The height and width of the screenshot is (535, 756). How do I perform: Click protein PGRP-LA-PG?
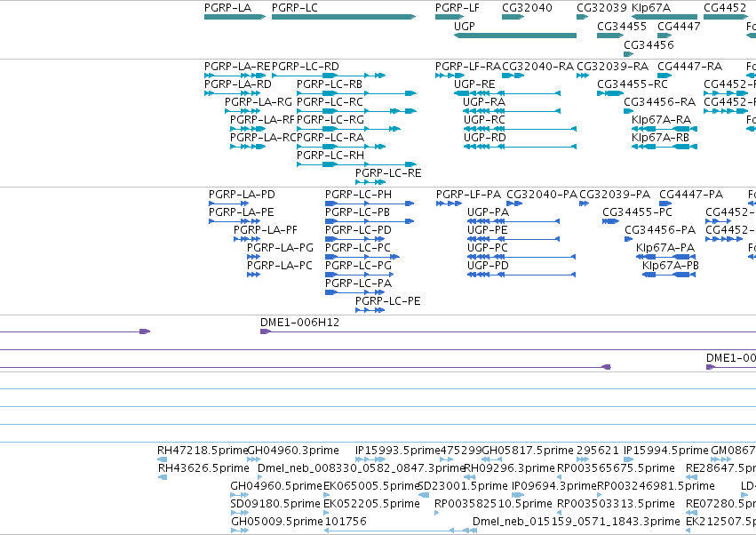253,257
